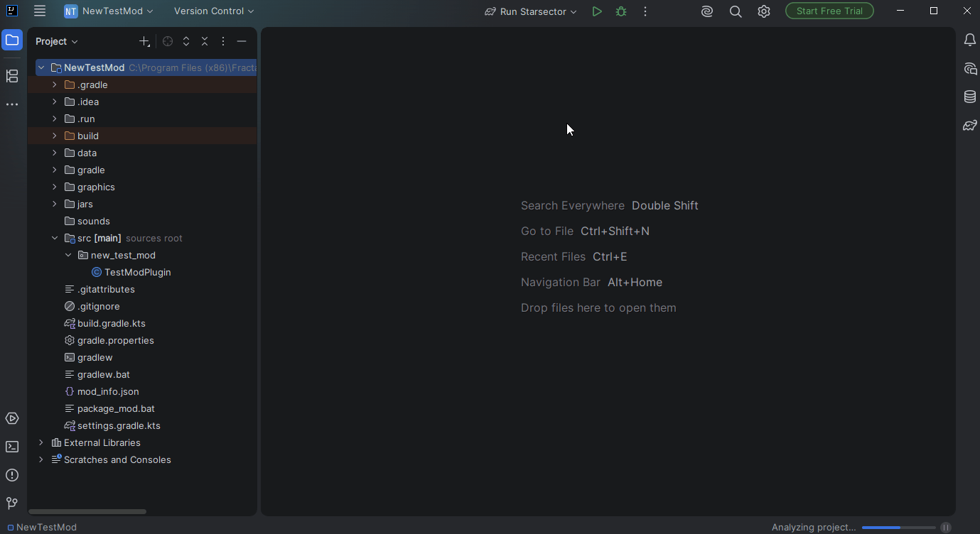
Task: Open IDE settings gear
Action: 764,11
